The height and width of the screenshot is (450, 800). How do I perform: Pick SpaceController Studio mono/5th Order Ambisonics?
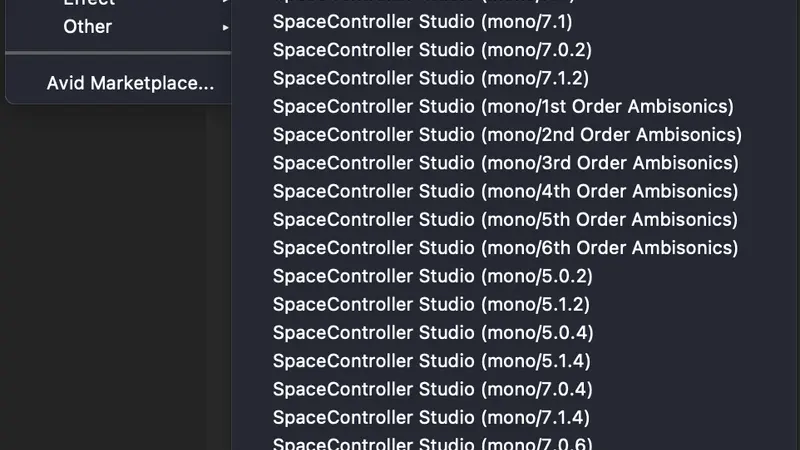[x=505, y=219]
